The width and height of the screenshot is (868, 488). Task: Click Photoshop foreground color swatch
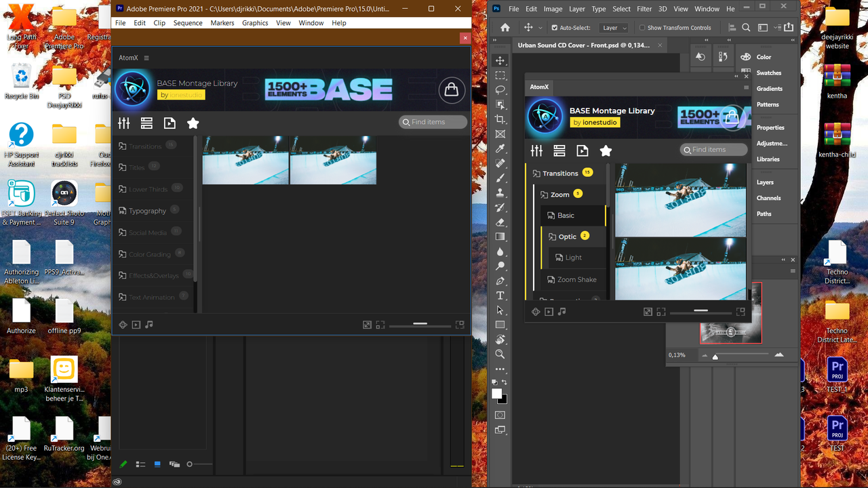pyautogui.click(x=497, y=394)
